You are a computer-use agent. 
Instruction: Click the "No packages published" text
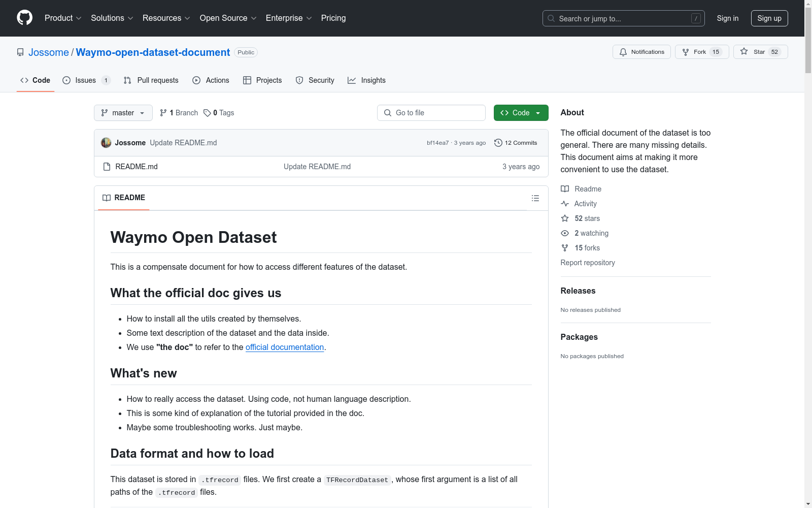pyautogui.click(x=592, y=356)
